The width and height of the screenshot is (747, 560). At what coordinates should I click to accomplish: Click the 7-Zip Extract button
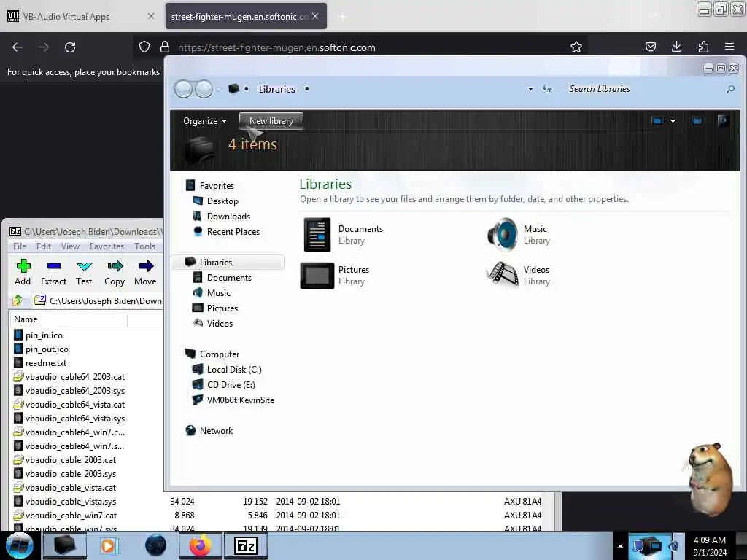click(x=53, y=273)
